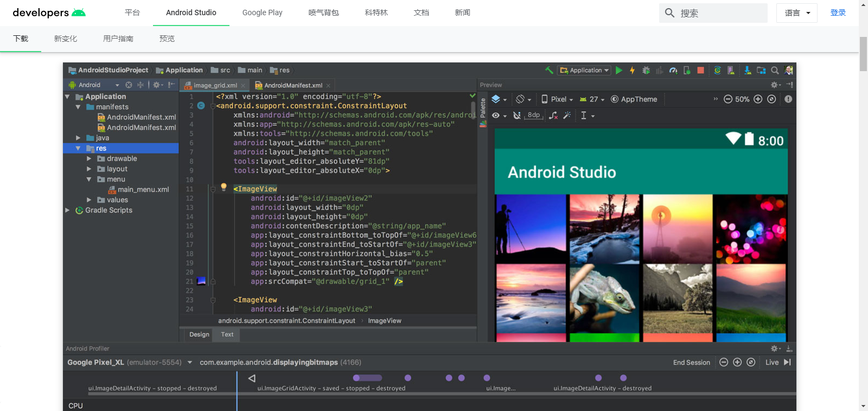Image resolution: width=868 pixels, height=411 pixels.
Task: Click into the 搜索 search field
Action: pos(713,13)
